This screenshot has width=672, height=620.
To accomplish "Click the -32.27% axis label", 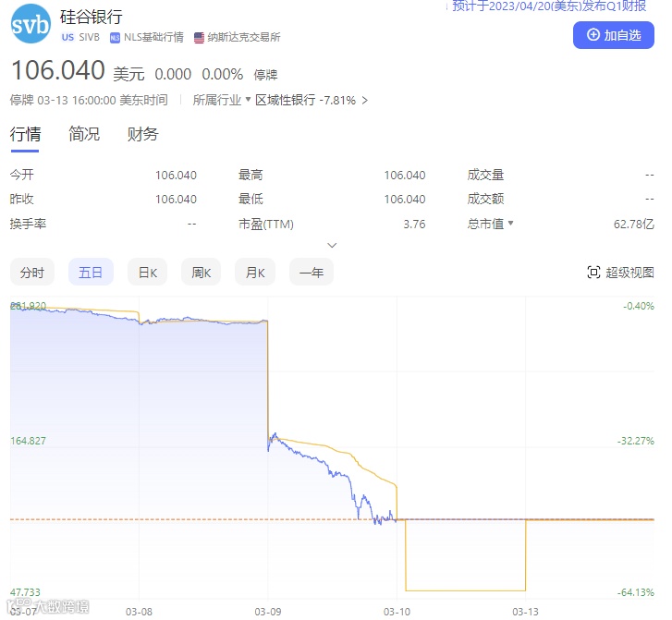I will 636,441.
